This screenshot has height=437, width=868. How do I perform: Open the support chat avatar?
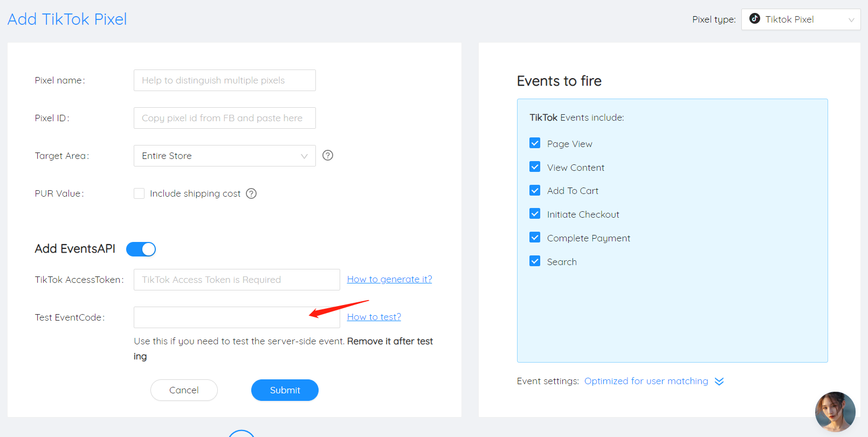[835, 412]
